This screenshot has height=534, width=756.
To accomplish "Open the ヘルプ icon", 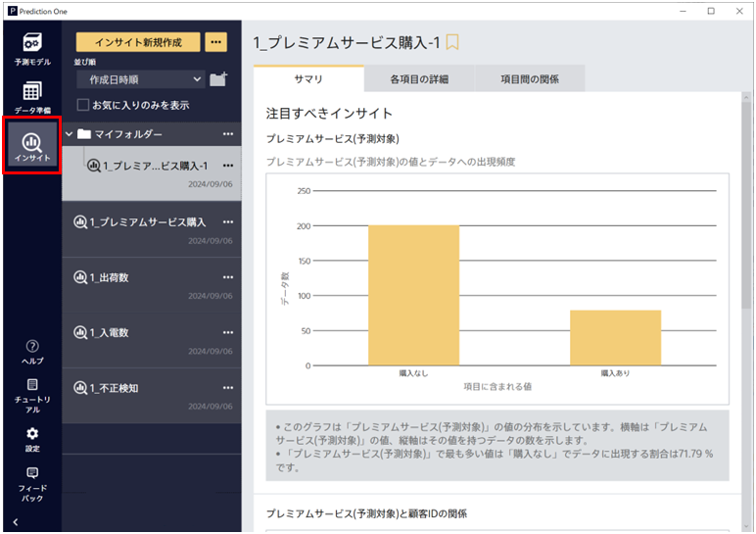I will [32, 351].
